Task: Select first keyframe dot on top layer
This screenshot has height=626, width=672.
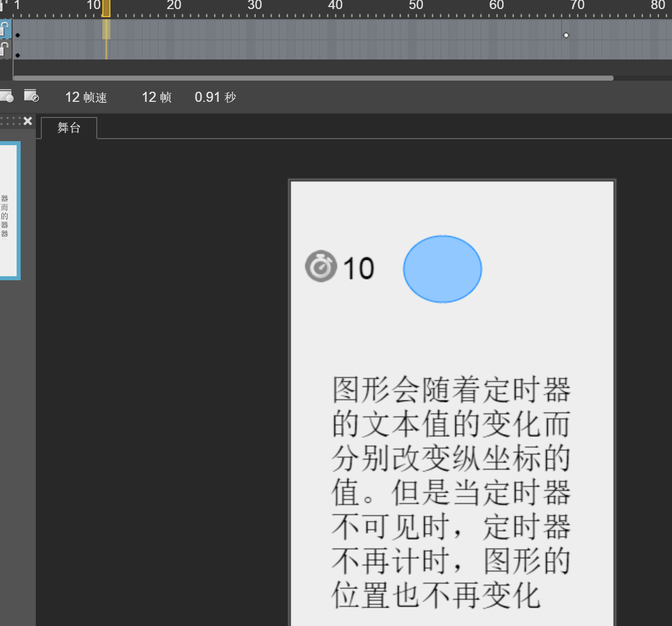Action: point(18,35)
